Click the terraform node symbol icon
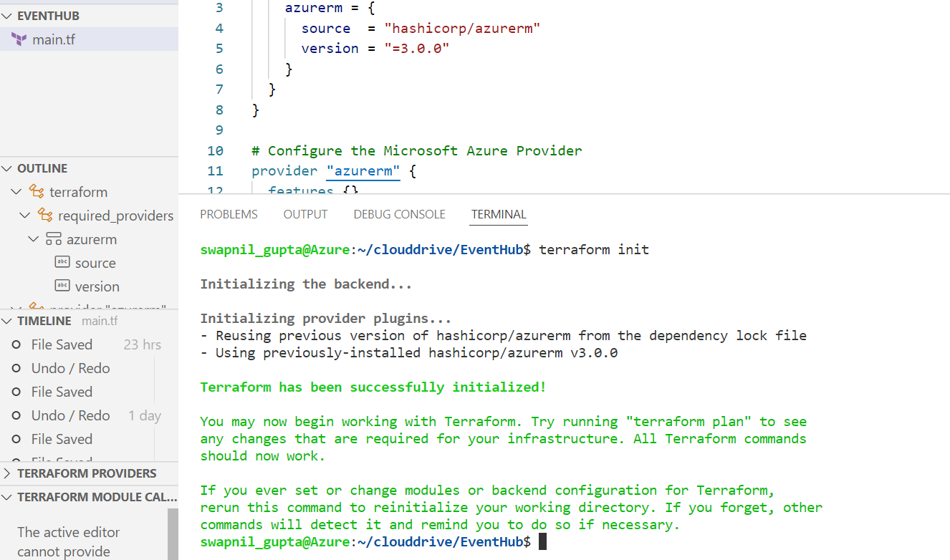Screen dimensions: 950x560 [x=36, y=192]
